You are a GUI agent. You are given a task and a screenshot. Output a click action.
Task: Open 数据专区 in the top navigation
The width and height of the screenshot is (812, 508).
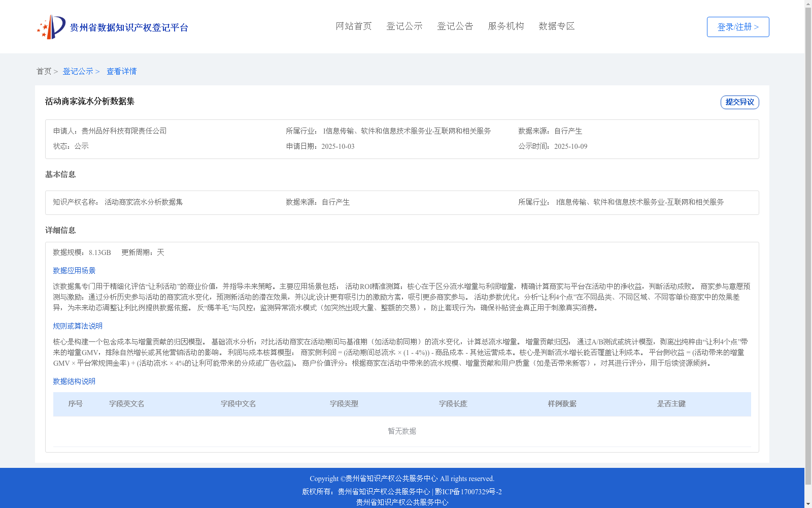coord(557,26)
